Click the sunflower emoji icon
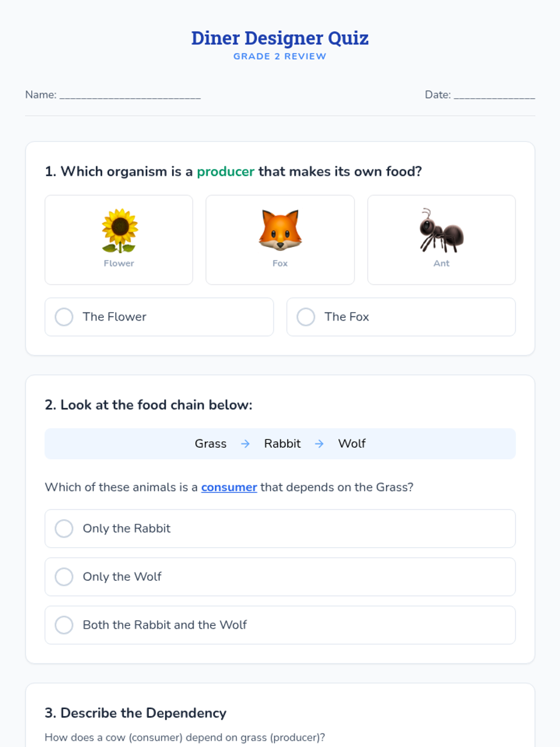Viewport: 560px width, 747px height. click(119, 230)
